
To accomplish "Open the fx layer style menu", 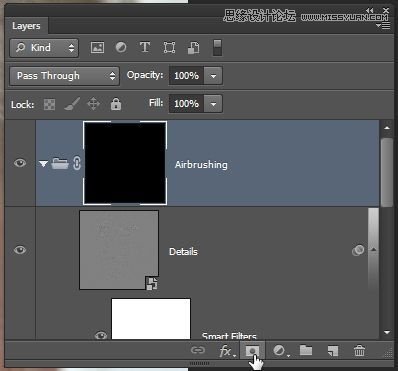I will pyautogui.click(x=227, y=351).
